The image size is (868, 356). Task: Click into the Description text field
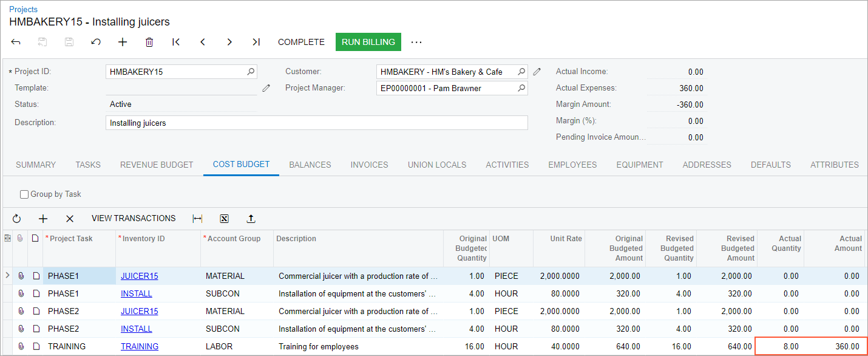316,123
